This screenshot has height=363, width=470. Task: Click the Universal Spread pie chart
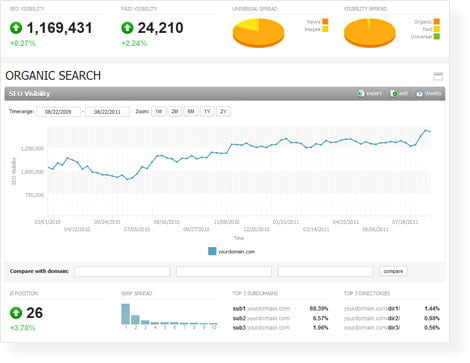tap(258, 32)
